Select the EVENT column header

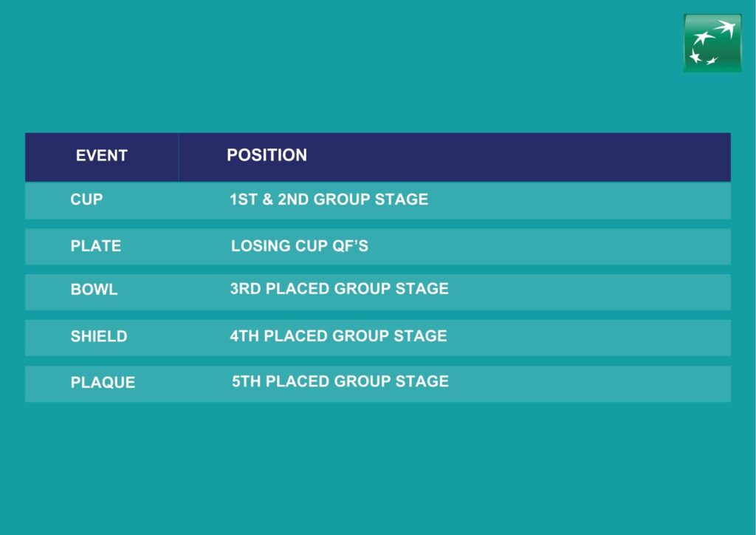102,155
